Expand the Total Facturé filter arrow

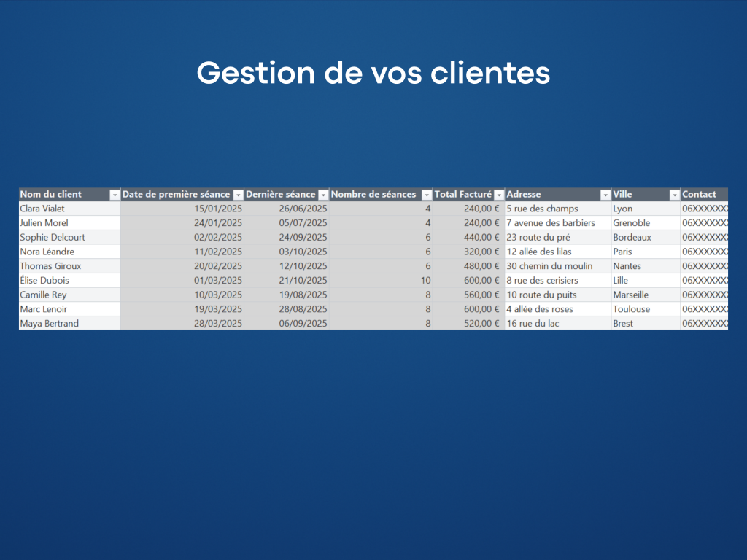click(498, 195)
